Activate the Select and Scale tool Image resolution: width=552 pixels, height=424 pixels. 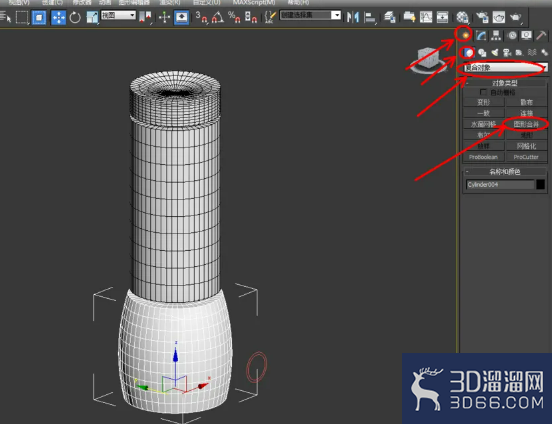(x=92, y=17)
